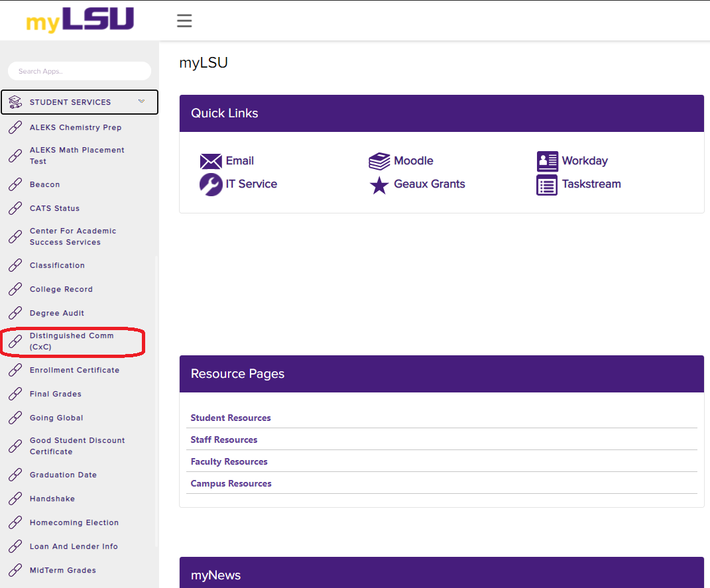Click the myLSU logo
Image resolution: width=710 pixels, height=588 pixels.
pos(80,20)
